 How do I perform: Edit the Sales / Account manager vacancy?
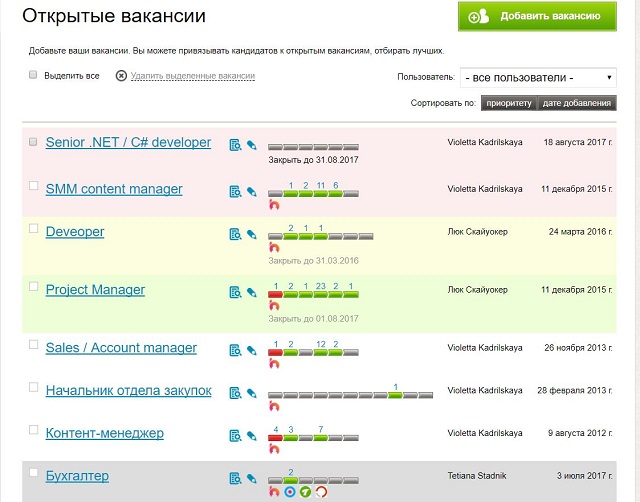point(252,351)
